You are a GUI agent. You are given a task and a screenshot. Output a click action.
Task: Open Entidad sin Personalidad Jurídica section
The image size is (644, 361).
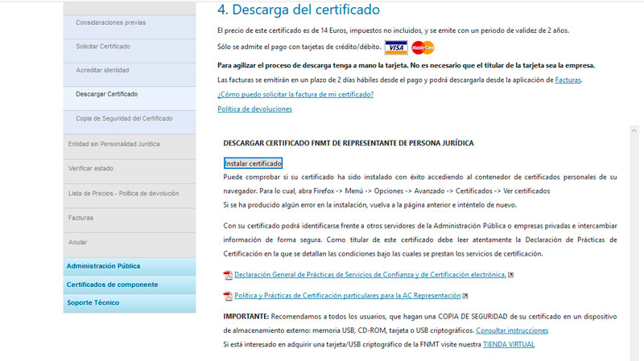130,147
